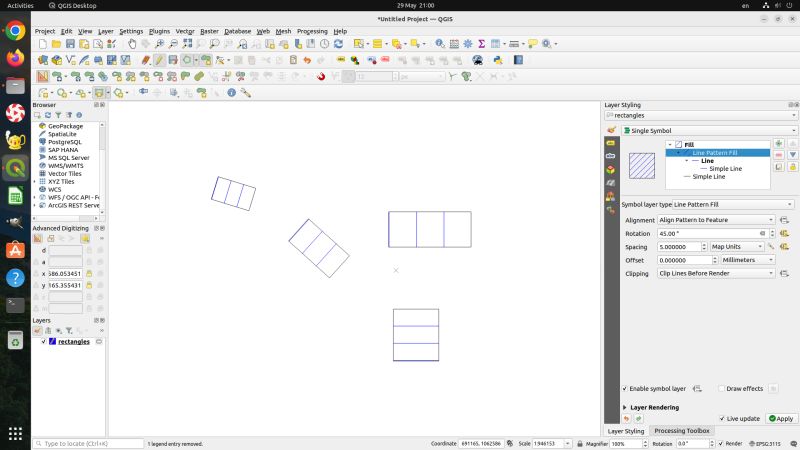Screen dimensions: 800x450
Task: Open the Statistical Summary sigma icon
Action: click(x=481, y=44)
